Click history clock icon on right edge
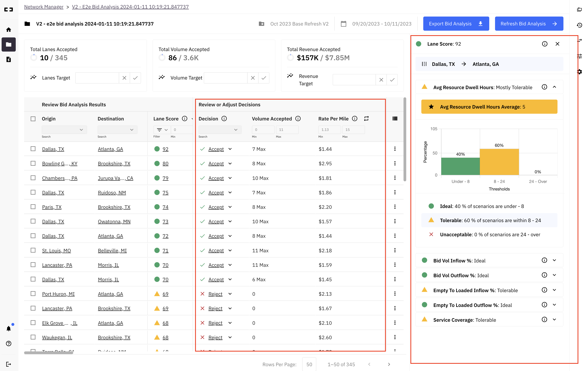This screenshot has width=588, height=371. pos(579,25)
